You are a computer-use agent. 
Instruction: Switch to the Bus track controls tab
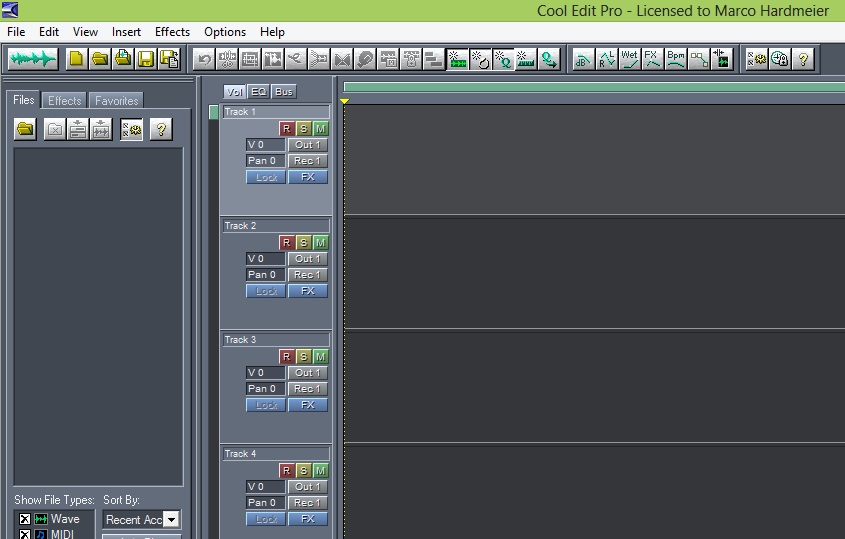284,92
